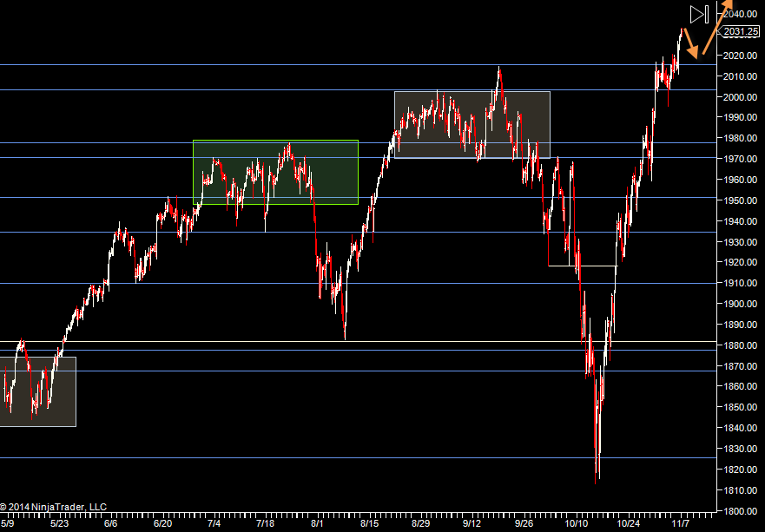Click the 1840.00 price axis label
Image resolution: width=765 pixels, height=532 pixels.
pyautogui.click(x=741, y=428)
